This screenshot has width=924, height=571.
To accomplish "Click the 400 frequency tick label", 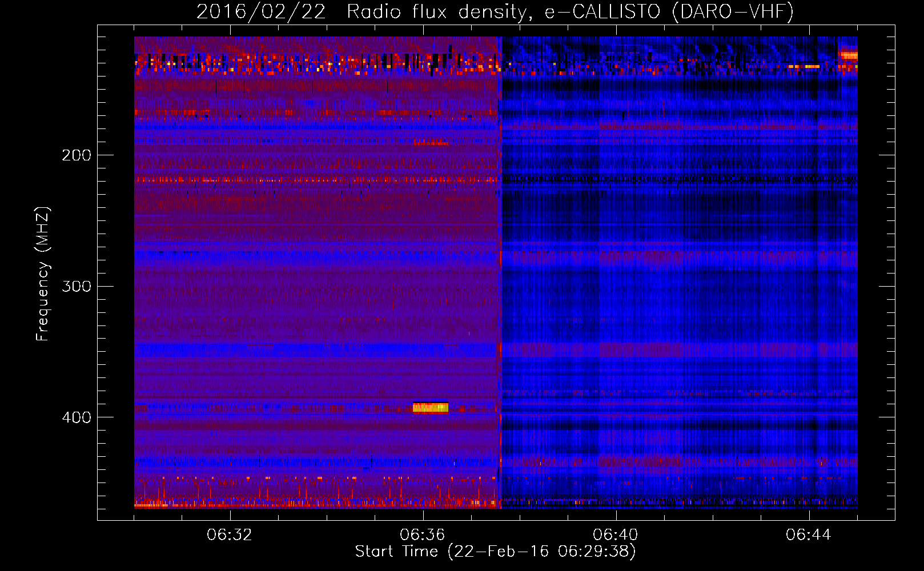I will click(77, 417).
